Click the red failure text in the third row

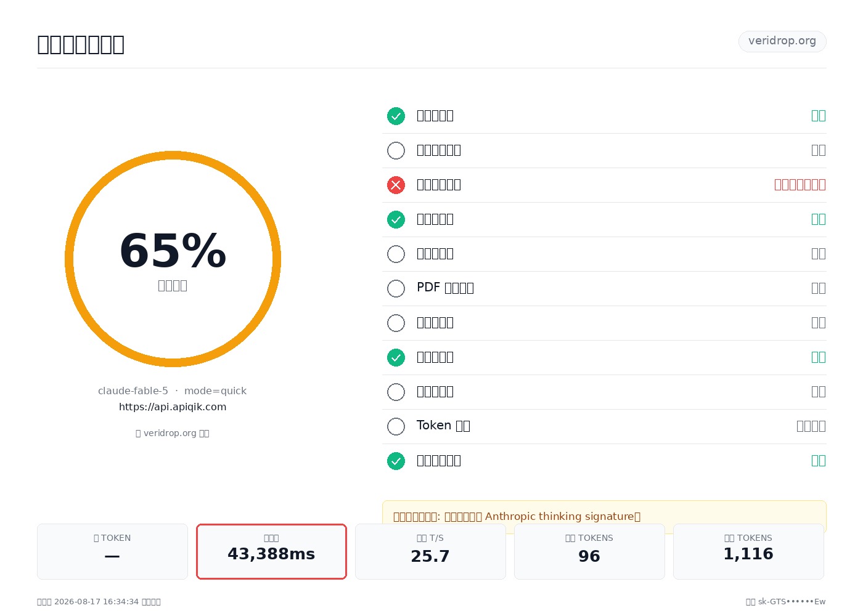(800, 185)
